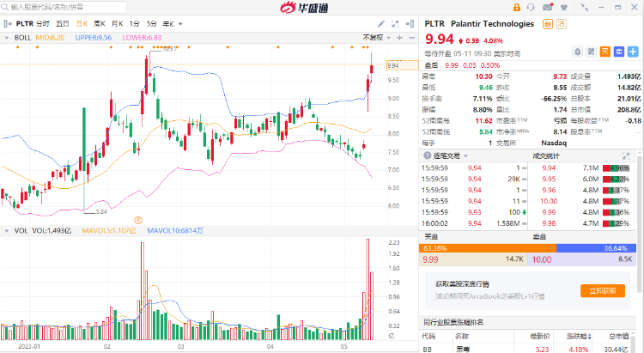Click the 最新价 column header
This screenshot has height=353, width=644.
point(540,336)
